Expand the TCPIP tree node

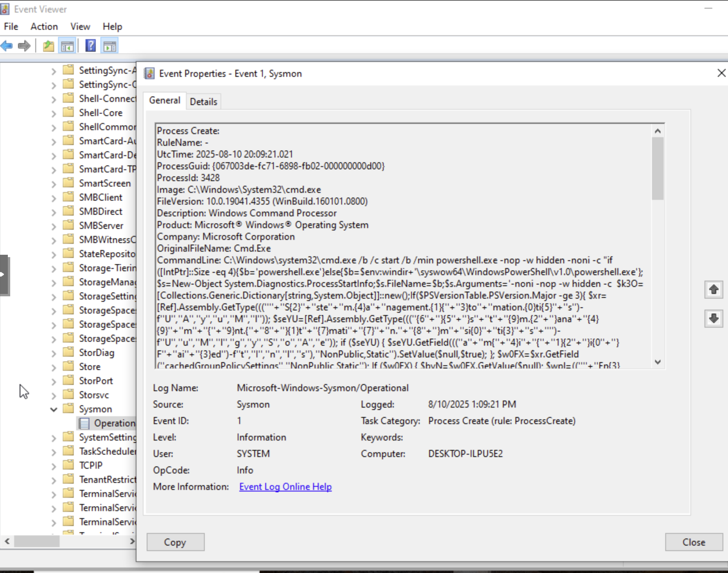[54, 466]
